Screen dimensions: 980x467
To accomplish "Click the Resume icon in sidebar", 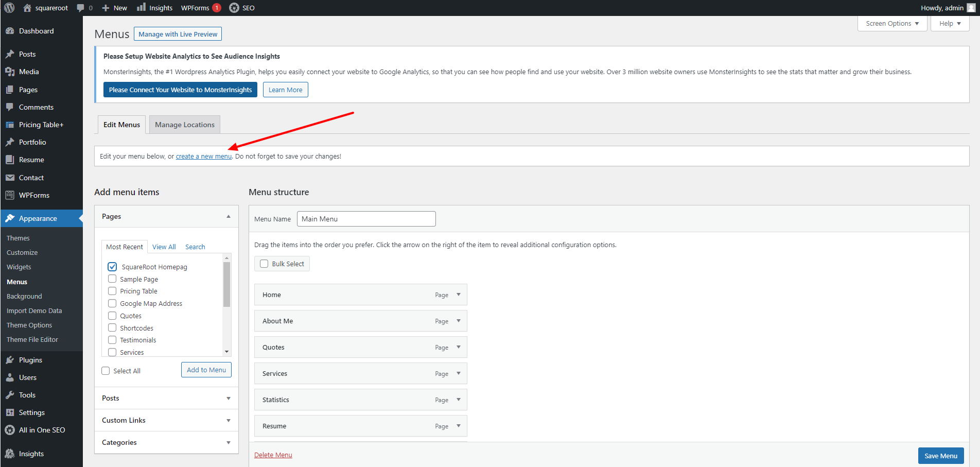I will (10, 160).
